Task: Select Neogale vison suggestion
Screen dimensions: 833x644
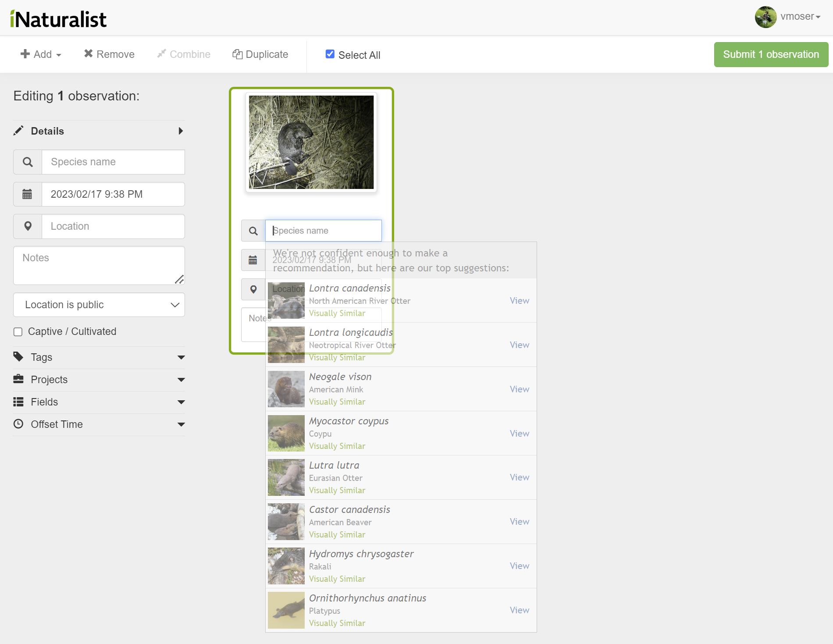Action: (401, 389)
